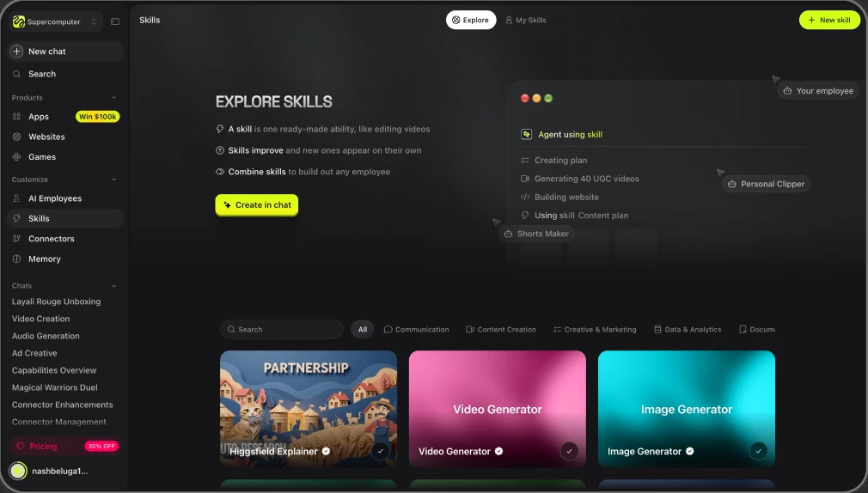The width and height of the screenshot is (868, 493).
Task: Click the robot icon on Your employee tag
Action: point(787,91)
